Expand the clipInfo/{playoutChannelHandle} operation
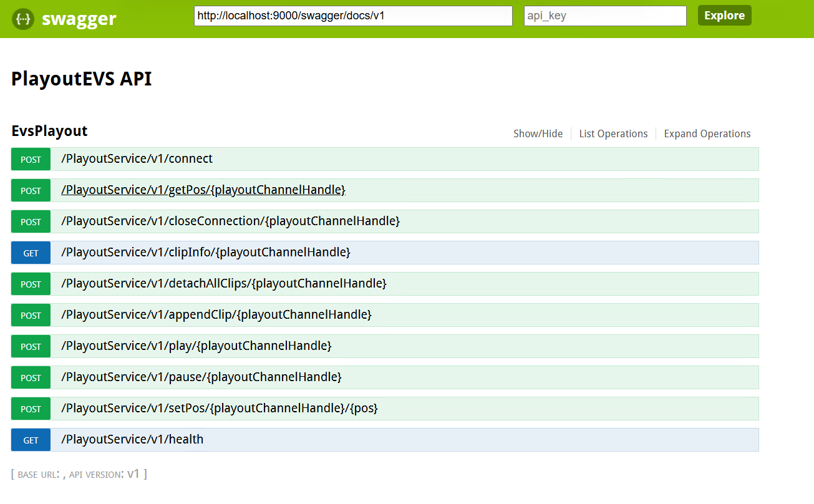 click(206, 253)
